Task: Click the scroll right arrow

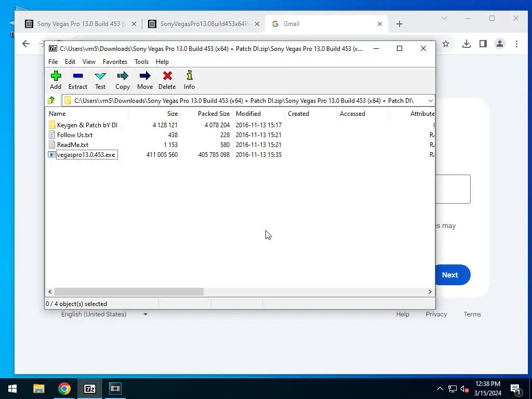Action: pyautogui.click(x=430, y=292)
